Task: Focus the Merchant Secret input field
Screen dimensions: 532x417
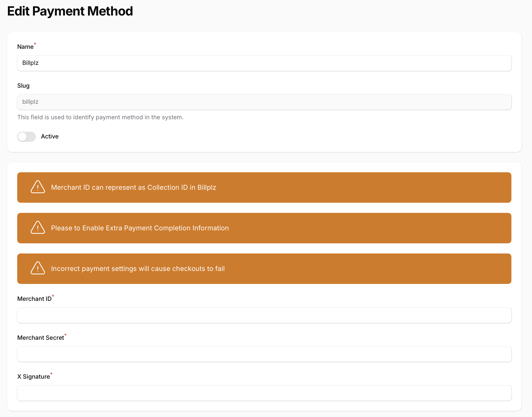Action: coord(264,354)
